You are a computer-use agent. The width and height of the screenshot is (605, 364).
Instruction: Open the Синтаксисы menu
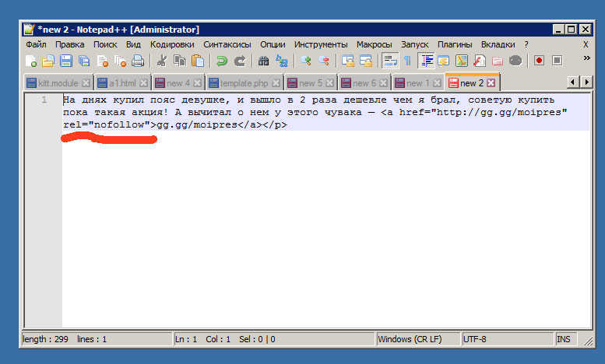pos(227,44)
